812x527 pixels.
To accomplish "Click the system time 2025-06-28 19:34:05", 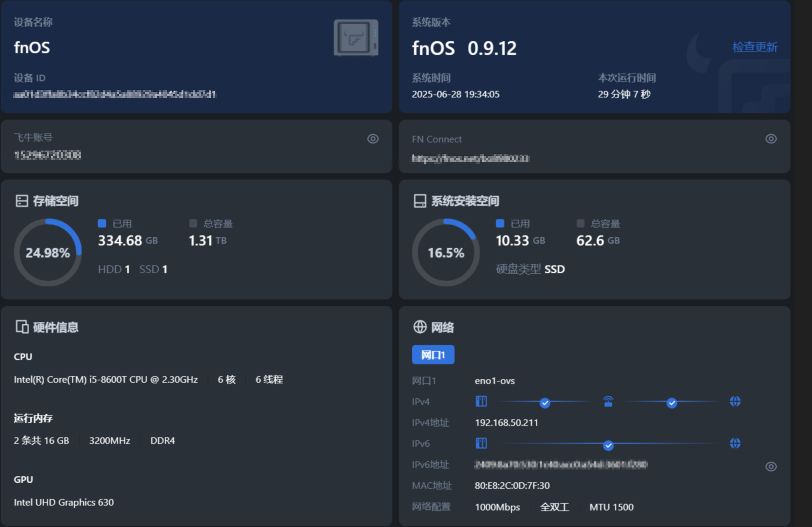I will 456,94.
